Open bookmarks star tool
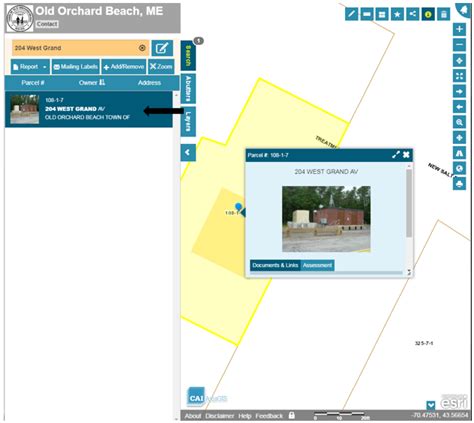 pos(397,14)
